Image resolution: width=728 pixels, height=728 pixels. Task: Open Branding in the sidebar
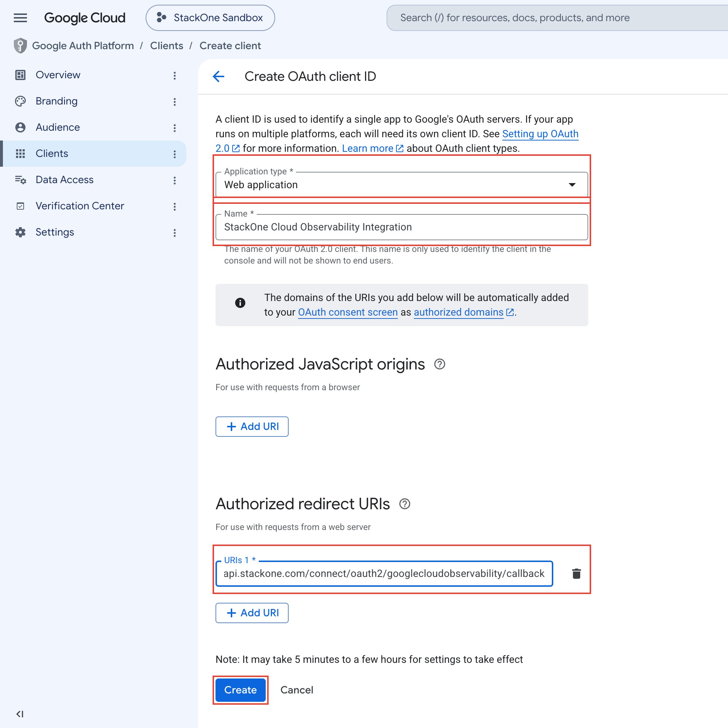coord(93,101)
